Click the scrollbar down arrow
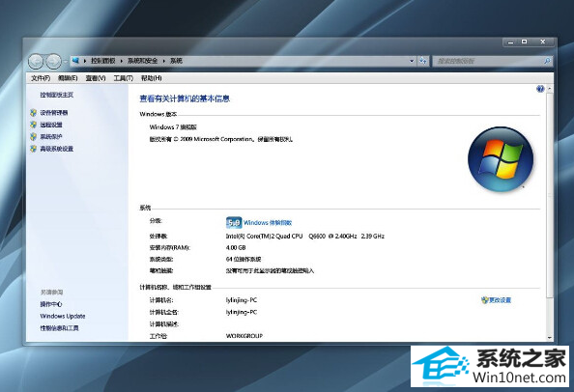The image size is (574, 392). click(550, 338)
